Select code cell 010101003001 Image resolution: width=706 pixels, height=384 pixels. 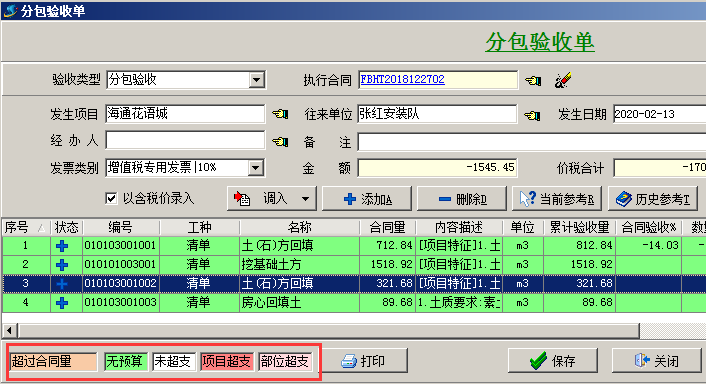(121, 265)
